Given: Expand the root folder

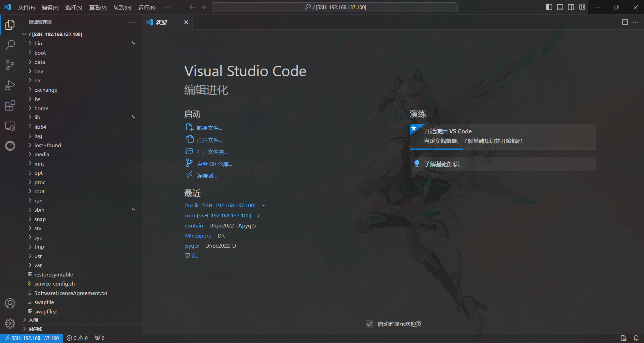Looking at the screenshot, I should (81, 191).
